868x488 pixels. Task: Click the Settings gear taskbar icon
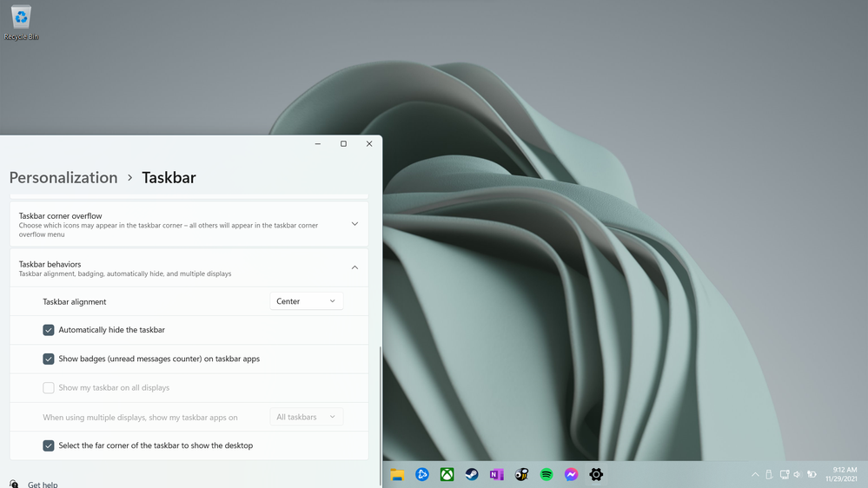point(596,475)
